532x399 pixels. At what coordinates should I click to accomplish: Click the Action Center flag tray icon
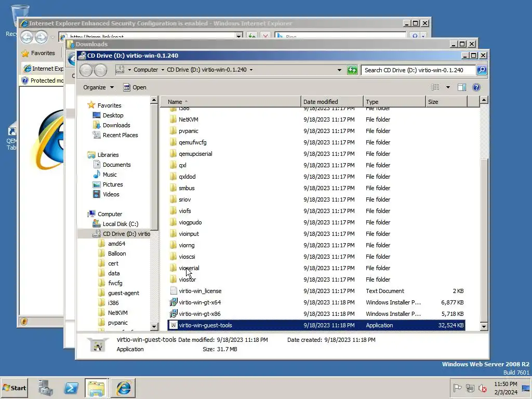click(457, 388)
